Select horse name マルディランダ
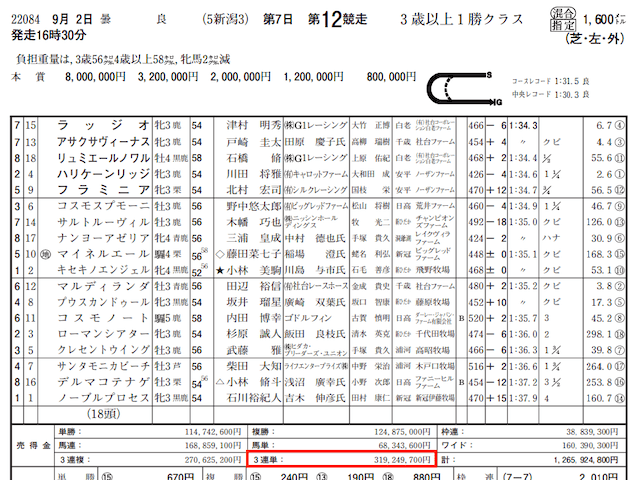Screen dimensions: 640x480 [103, 287]
